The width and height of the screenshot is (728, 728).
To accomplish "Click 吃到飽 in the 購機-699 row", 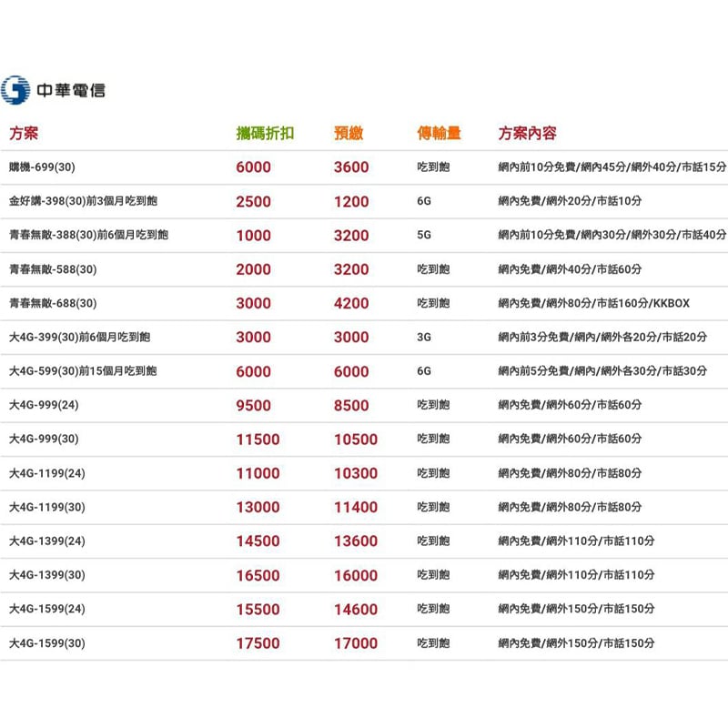I will 433,167.
